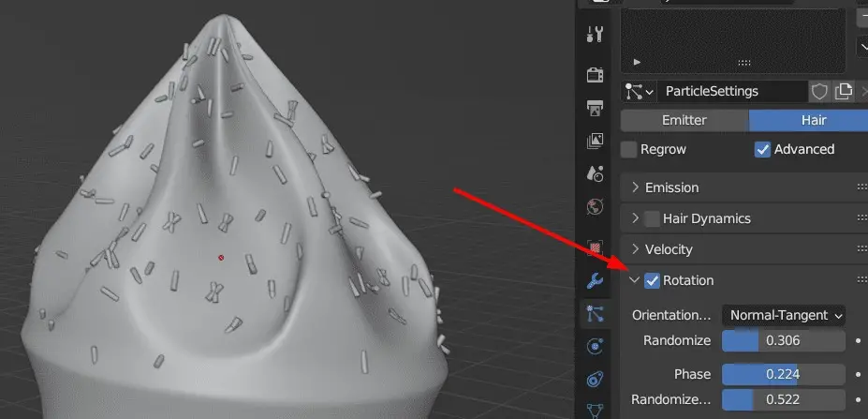Click the preview area drag handle dots
This screenshot has height=419, width=868.
click(744, 63)
